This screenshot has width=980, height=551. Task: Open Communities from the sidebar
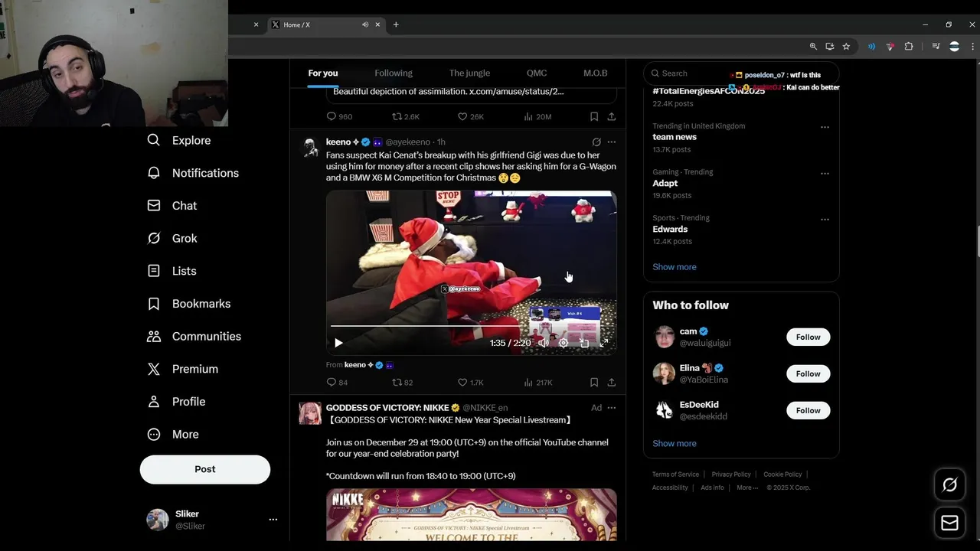click(x=194, y=336)
